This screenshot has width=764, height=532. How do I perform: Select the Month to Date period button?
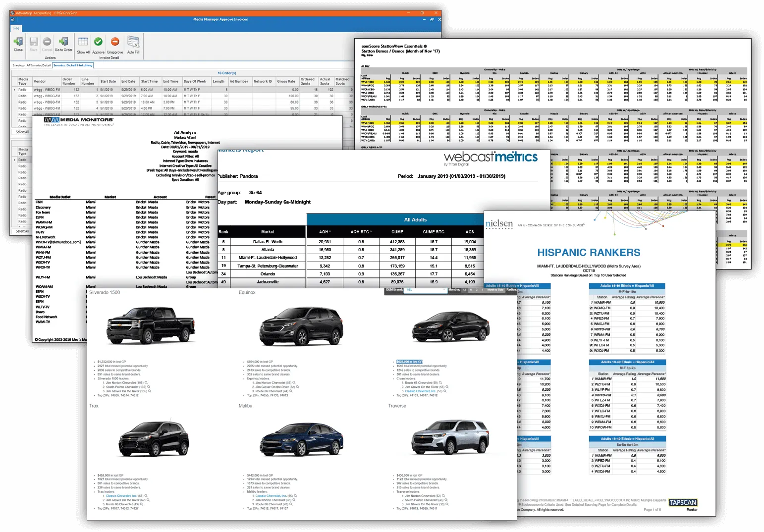point(495,290)
